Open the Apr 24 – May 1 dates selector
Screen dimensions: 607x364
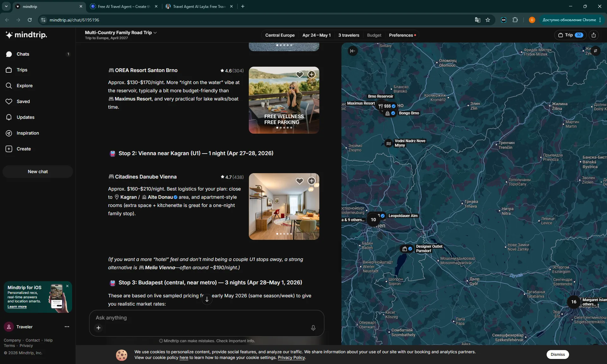click(x=316, y=35)
